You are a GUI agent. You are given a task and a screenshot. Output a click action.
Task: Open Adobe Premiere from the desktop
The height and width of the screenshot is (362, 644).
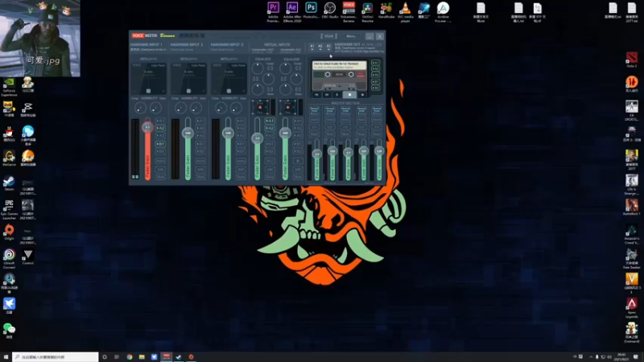(273, 11)
